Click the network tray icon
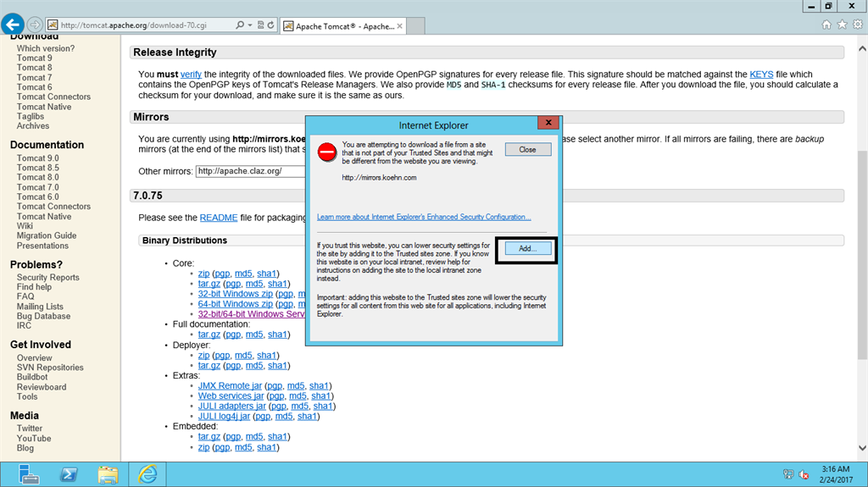This screenshot has width=868, height=487. [x=788, y=474]
